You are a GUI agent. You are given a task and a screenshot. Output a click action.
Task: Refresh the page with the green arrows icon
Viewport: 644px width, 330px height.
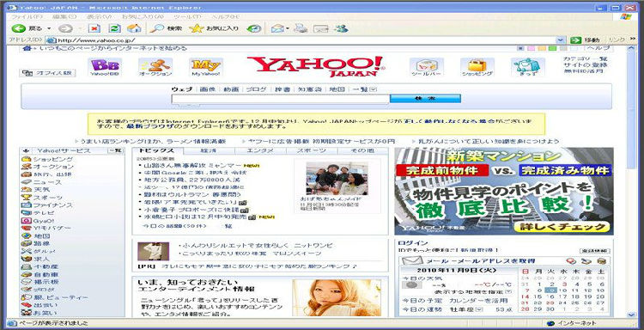114,28
